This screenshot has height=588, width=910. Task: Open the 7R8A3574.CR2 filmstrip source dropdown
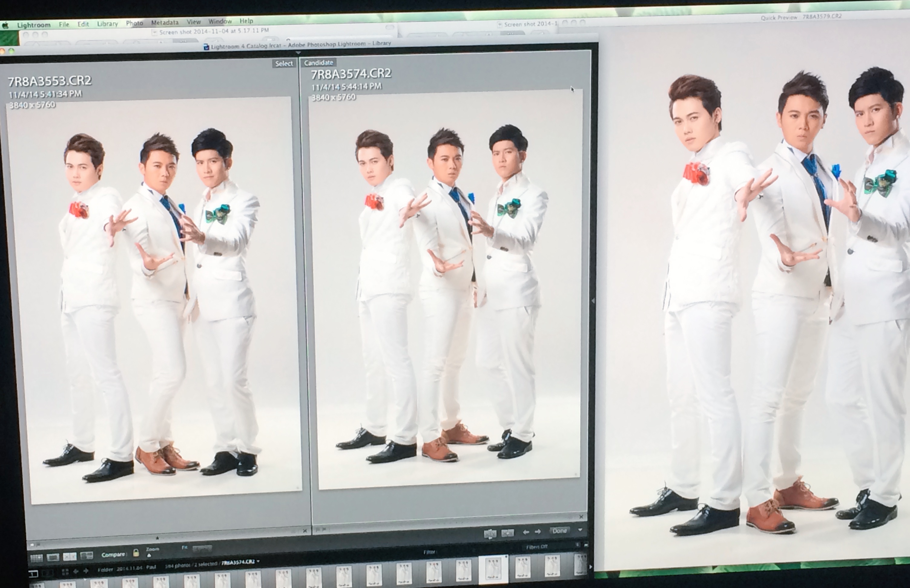coord(259,561)
